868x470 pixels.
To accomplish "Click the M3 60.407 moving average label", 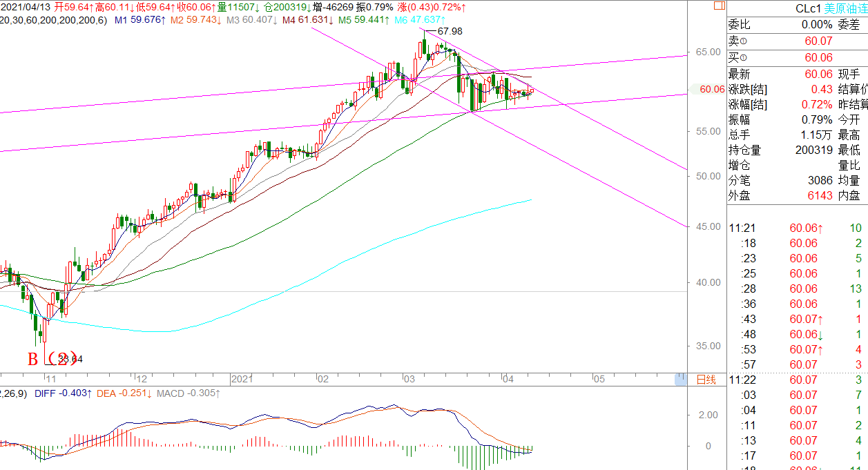I will click(252, 21).
